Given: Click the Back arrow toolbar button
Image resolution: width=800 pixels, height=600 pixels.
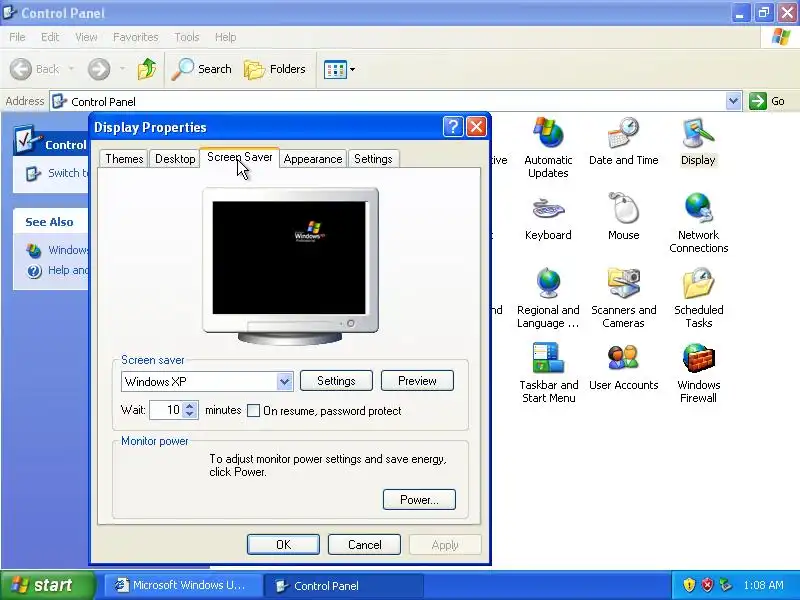Looking at the screenshot, I should [35, 69].
